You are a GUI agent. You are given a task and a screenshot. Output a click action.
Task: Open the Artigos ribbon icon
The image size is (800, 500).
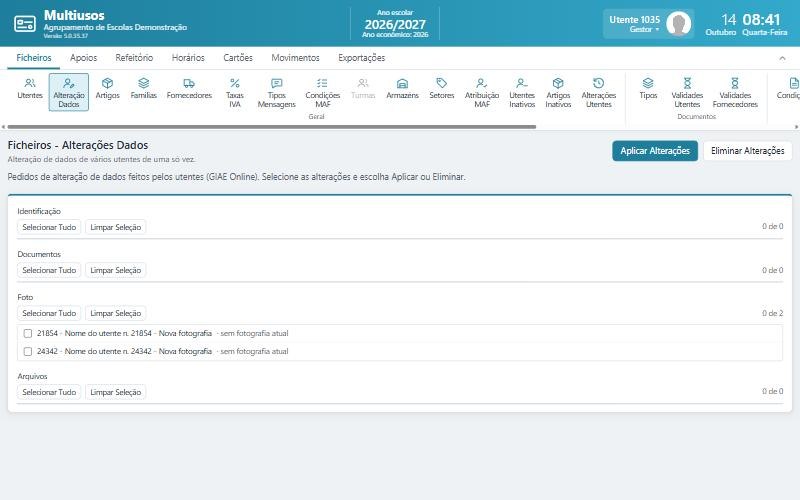click(107, 88)
